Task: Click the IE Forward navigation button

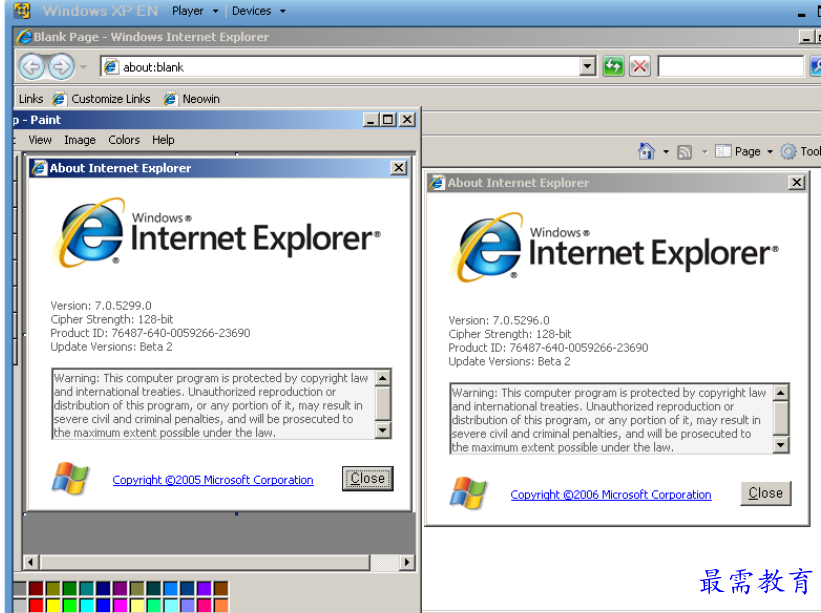Action: pyautogui.click(x=61, y=67)
